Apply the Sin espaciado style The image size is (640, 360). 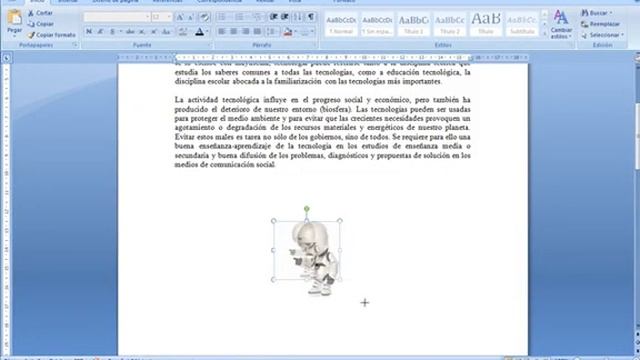click(377, 24)
